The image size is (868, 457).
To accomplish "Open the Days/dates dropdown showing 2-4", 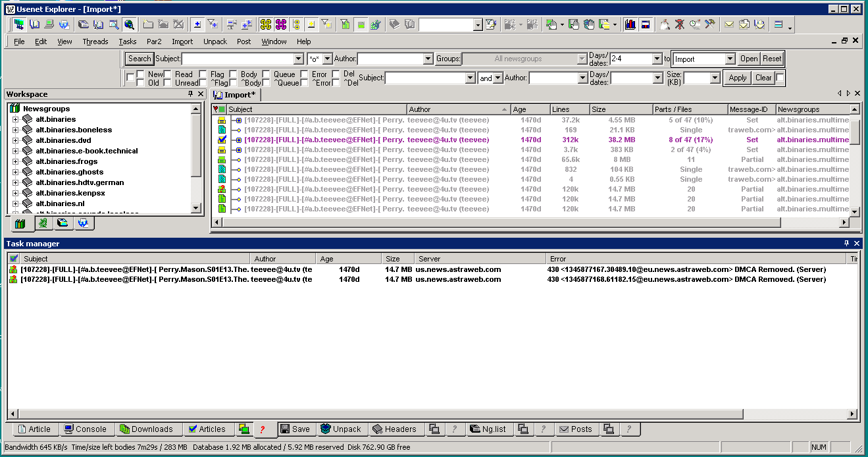I will (x=655, y=59).
